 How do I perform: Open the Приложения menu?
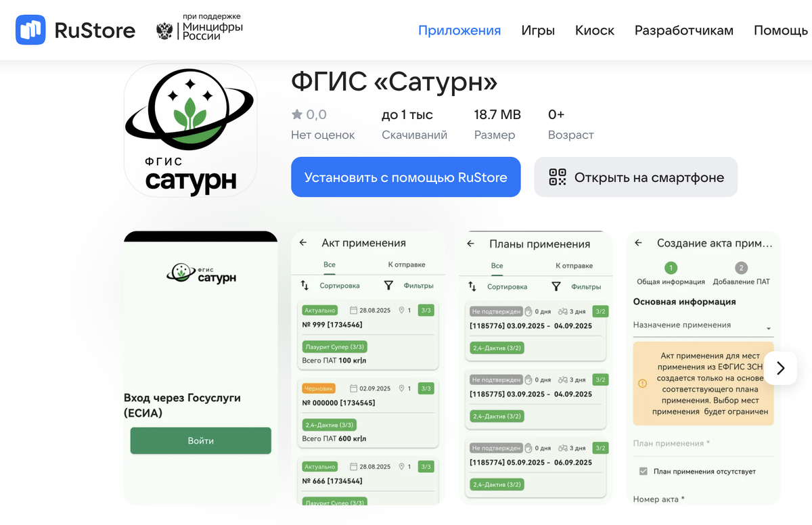click(x=459, y=30)
